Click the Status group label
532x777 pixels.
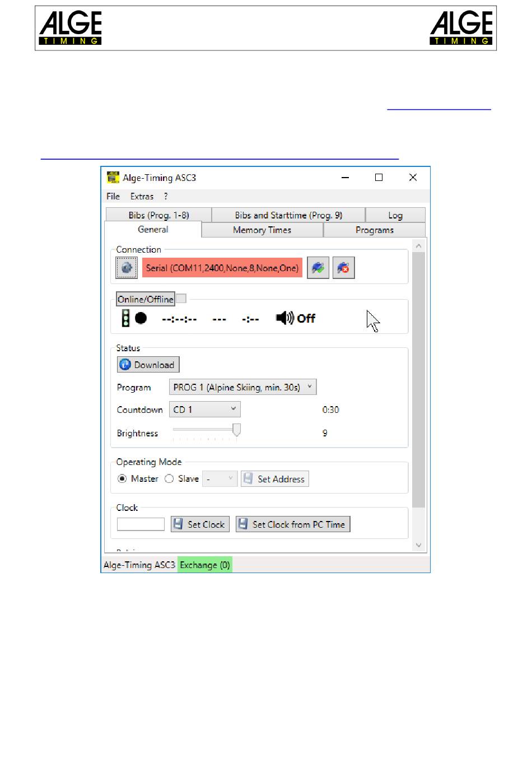(x=128, y=348)
